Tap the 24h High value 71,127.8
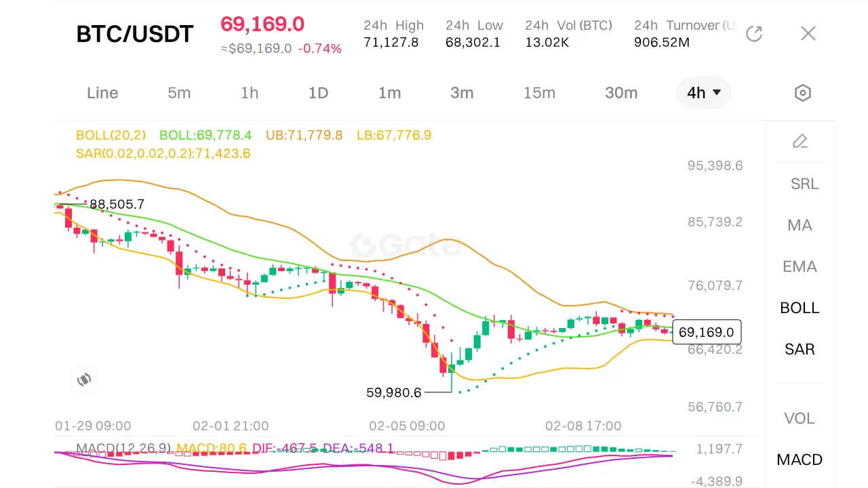This screenshot has width=868, height=488. pos(391,42)
